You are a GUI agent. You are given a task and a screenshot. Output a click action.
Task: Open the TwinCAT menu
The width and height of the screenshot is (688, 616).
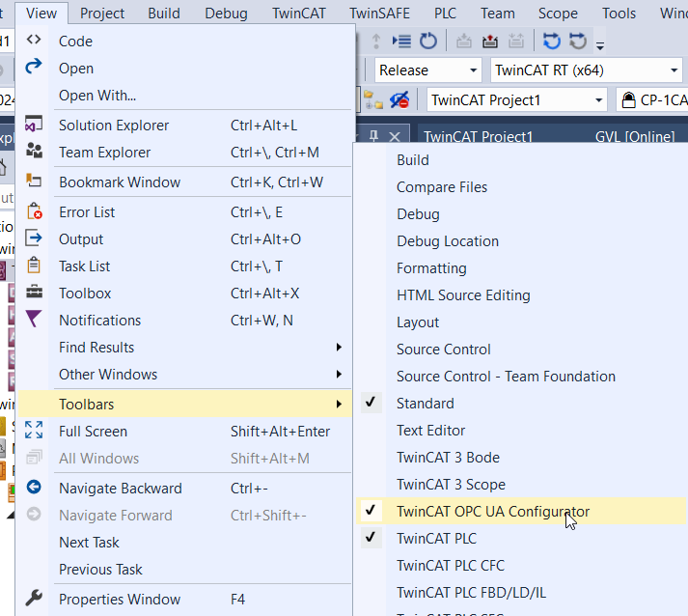299,14
